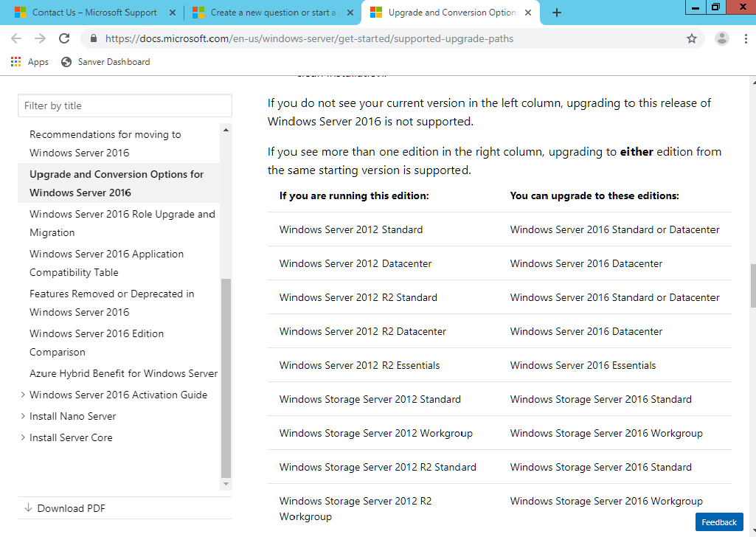Image resolution: width=756 pixels, height=537 pixels.
Task: Click the Windows Server 2012 R2 Essentials cell
Action: coord(360,365)
